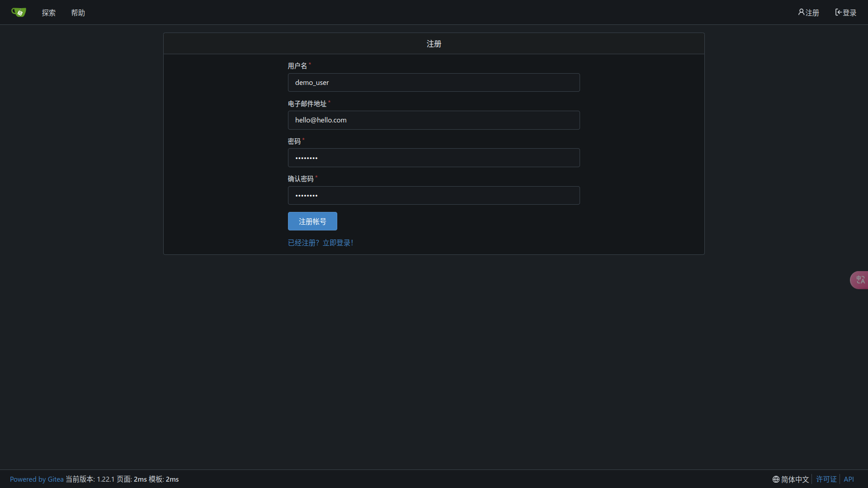Focus the 密码 input field
Viewport: 868px width, 488px height.
click(x=434, y=158)
